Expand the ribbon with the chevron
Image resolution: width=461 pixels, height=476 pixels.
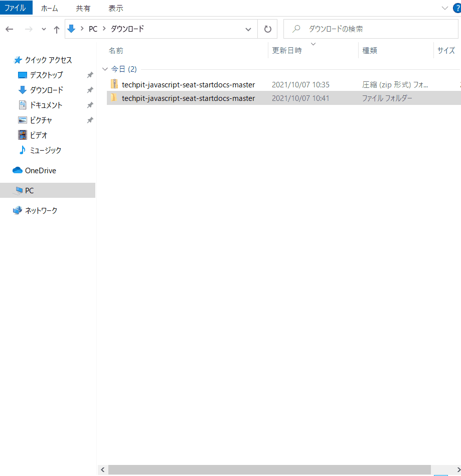tap(444, 8)
